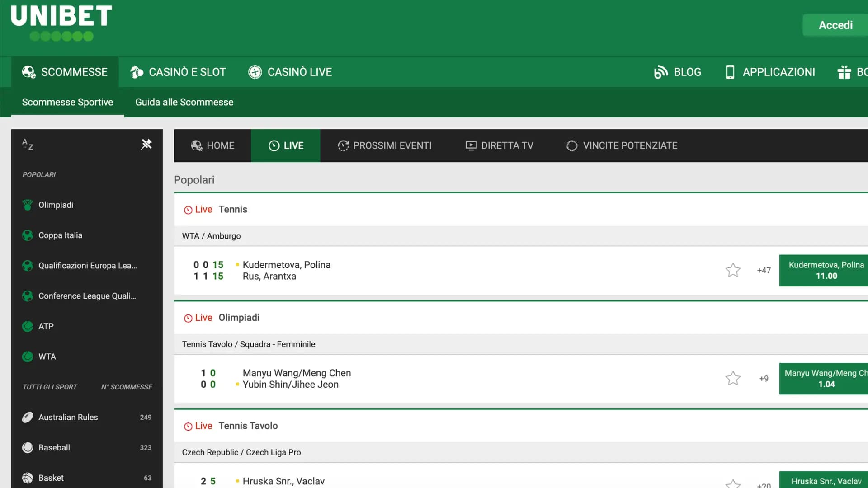
Task: Expand +47 extra markets for Kudermetova match
Action: [763, 270]
